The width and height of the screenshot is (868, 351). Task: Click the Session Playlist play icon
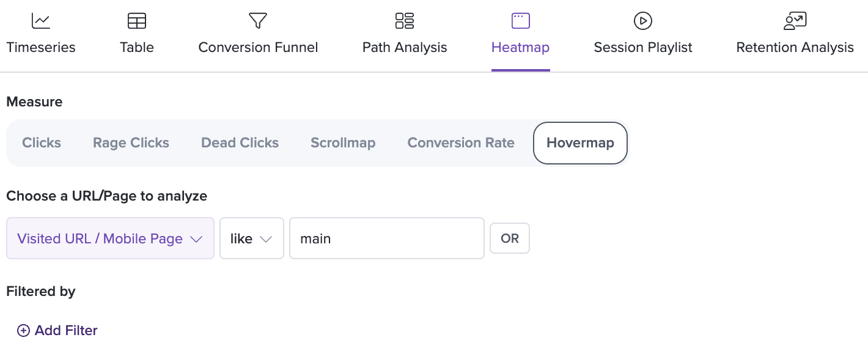pos(643,21)
